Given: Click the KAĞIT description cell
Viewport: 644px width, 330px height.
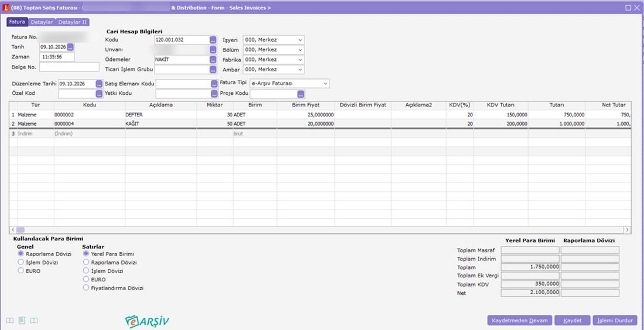Looking at the screenshot, I should (x=161, y=124).
